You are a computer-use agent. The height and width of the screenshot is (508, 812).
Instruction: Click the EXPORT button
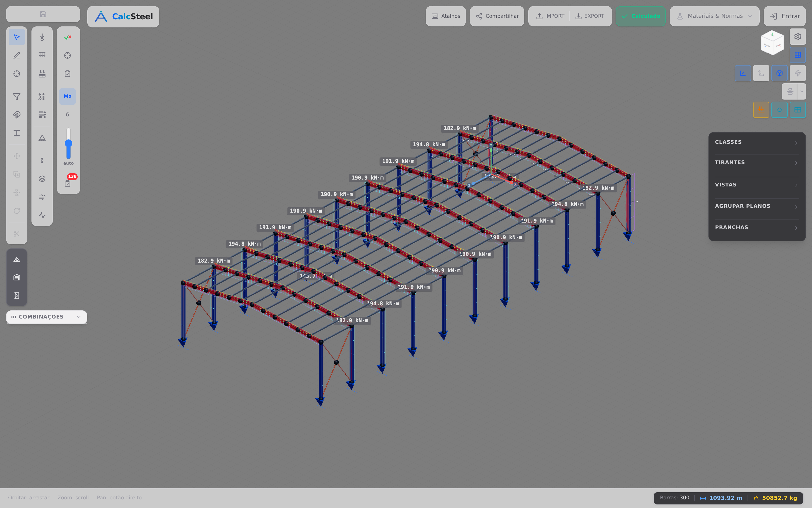(x=589, y=16)
